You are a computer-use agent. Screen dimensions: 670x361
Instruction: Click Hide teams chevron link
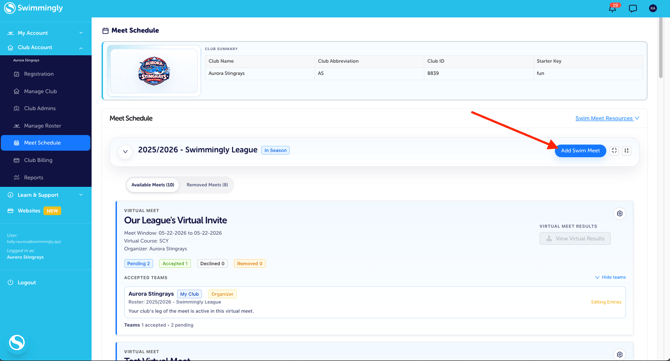click(610, 277)
